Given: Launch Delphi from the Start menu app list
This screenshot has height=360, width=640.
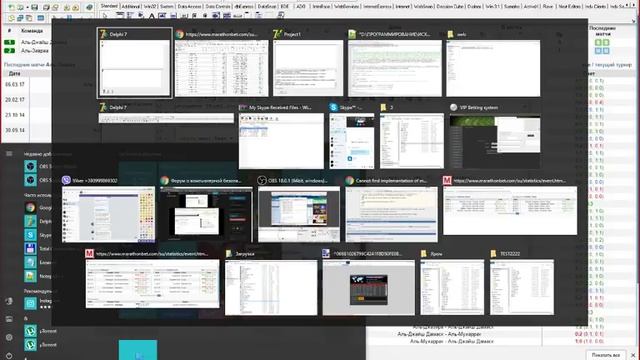Looking at the screenshot, I should point(30,221).
